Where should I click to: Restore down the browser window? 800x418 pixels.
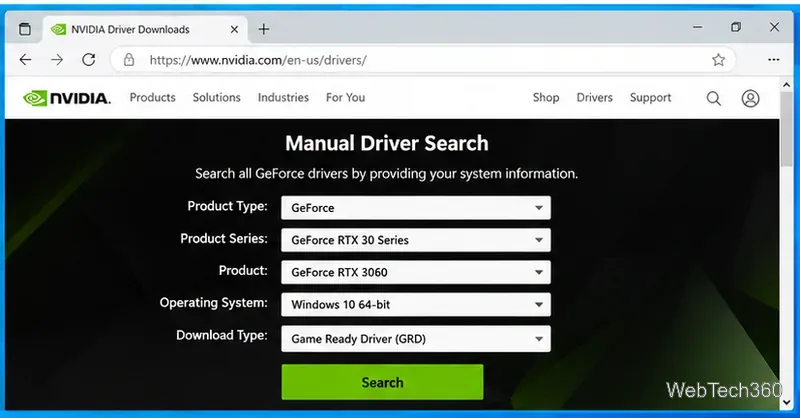pos(736,27)
